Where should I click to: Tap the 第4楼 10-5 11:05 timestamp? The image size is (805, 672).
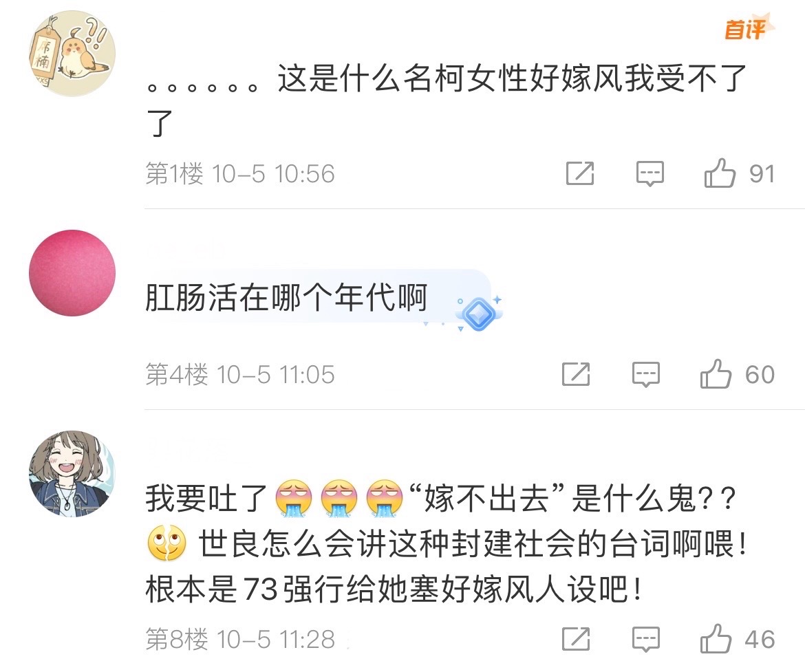pos(239,374)
